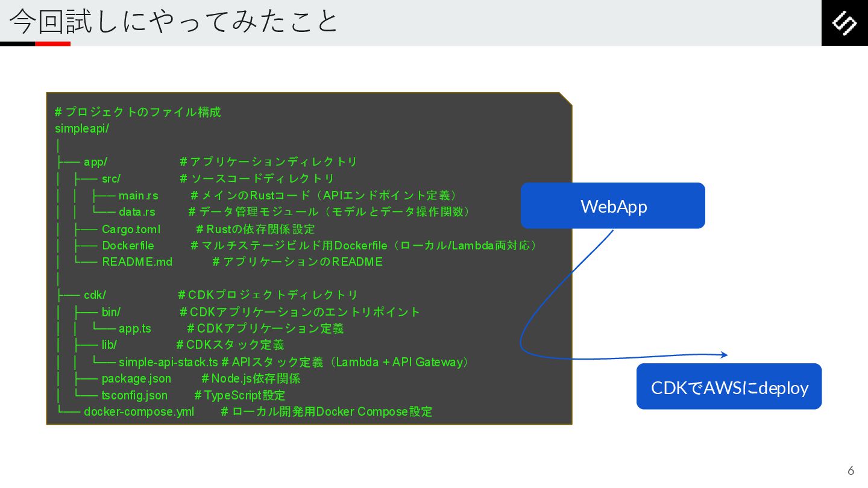Select the tsconfig.json file entry

click(x=134, y=396)
